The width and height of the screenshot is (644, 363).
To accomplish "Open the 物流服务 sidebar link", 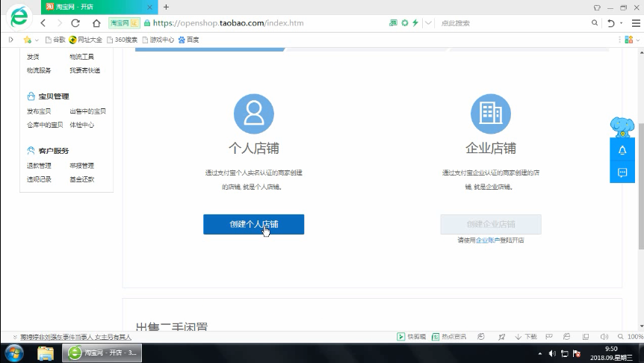I will click(39, 70).
